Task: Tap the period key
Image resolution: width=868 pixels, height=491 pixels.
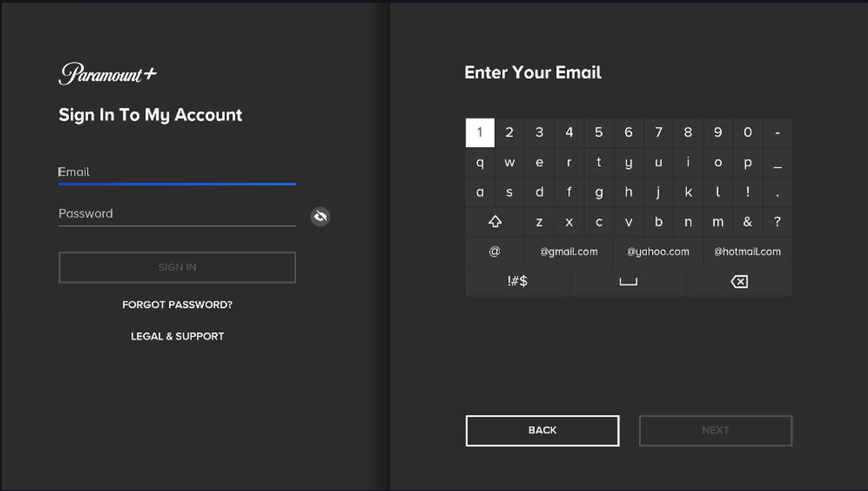Action: (778, 193)
